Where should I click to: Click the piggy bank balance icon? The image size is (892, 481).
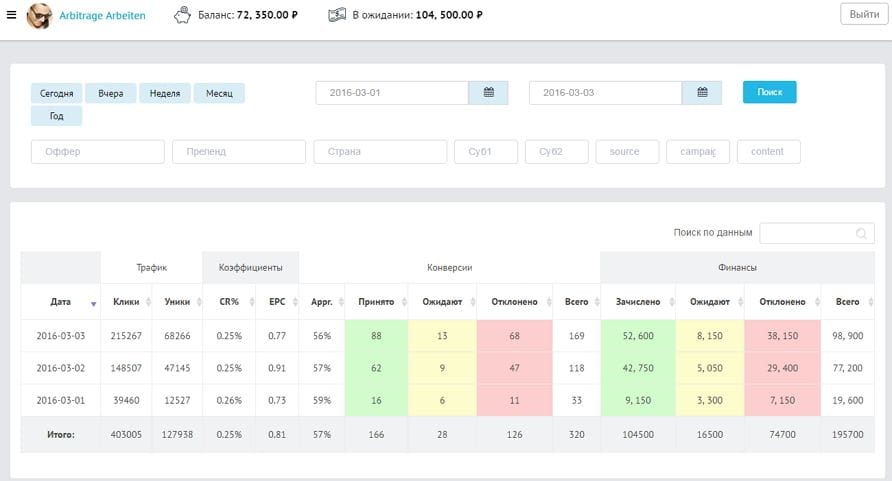coord(182,15)
